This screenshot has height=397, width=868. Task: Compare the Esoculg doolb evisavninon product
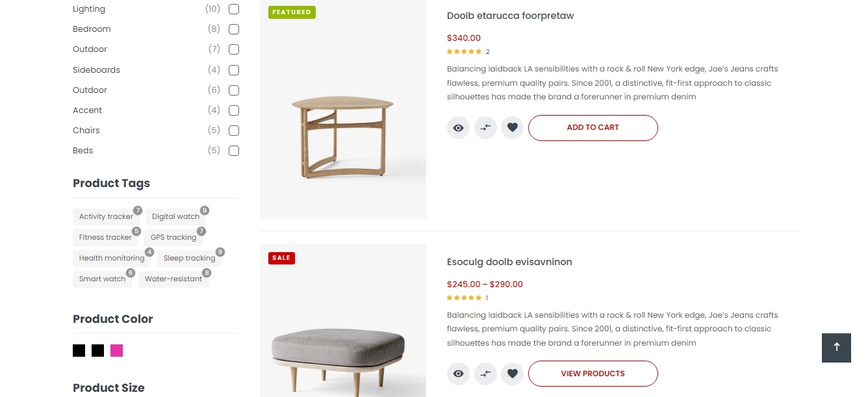pyautogui.click(x=485, y=374)
